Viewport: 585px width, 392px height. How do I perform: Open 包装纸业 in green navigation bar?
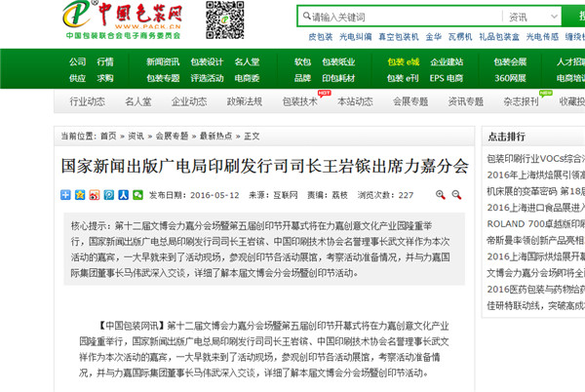(338, 61)
